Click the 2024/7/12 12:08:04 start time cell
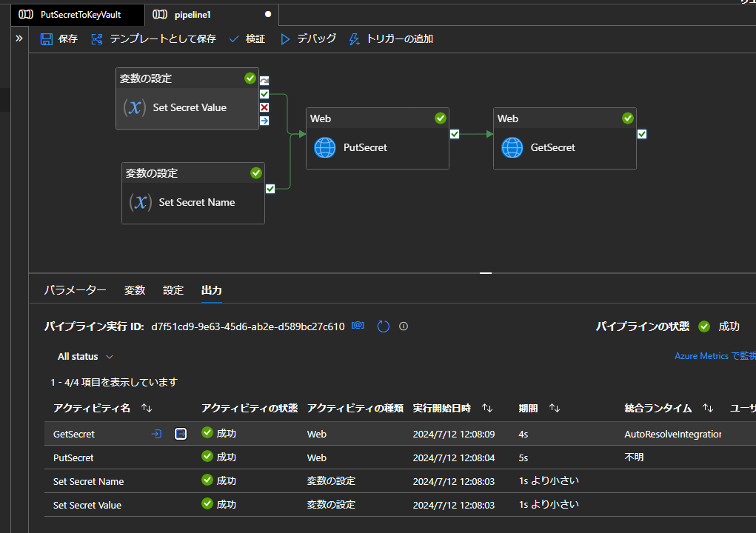This screenshot has height=533, width=756. tap(454, 457)
